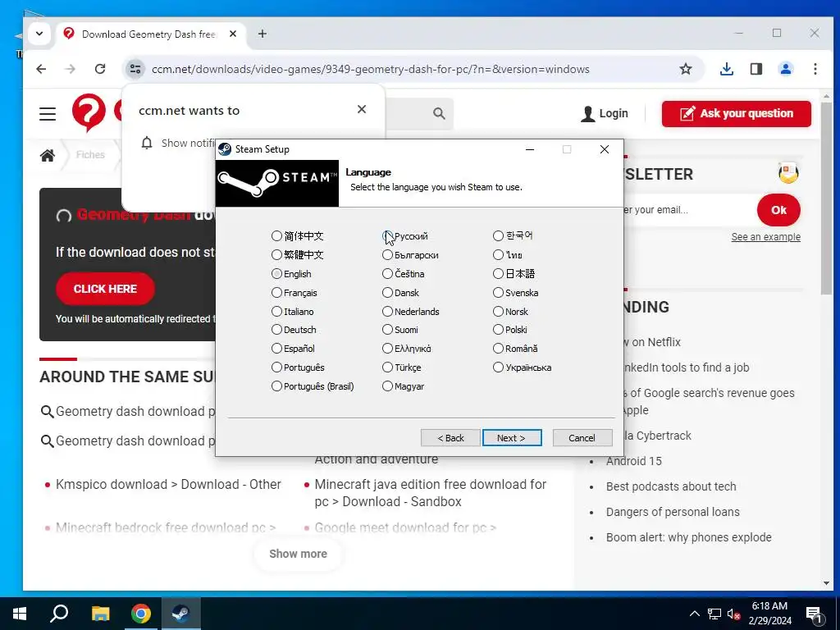Choose Türkçe language radio button

click(x=387, y=367)
